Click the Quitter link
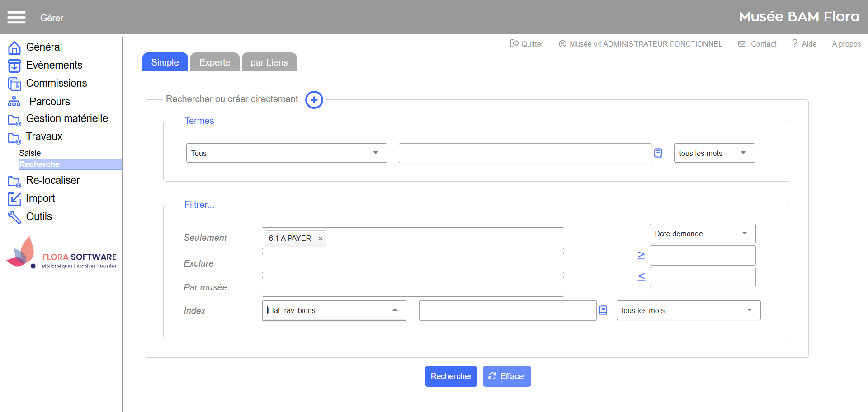The width and height of the screenshot is (868, 412). [x=527, y=44]
